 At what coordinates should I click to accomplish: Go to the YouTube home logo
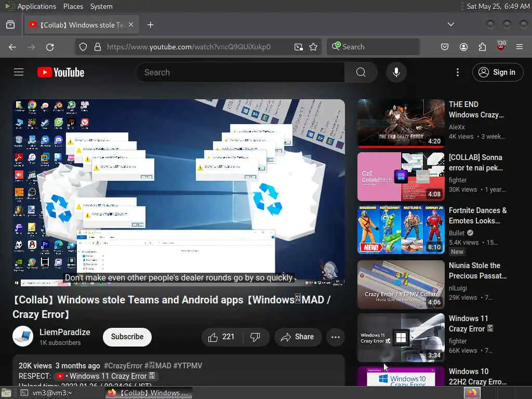tap(61, 72)
